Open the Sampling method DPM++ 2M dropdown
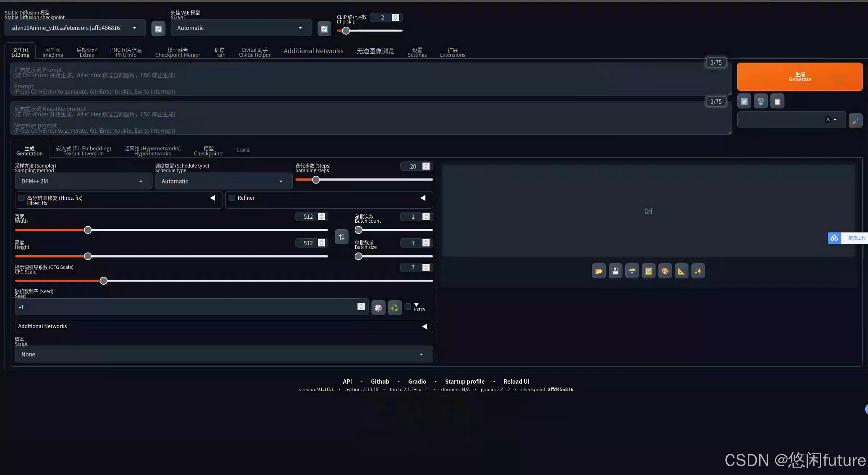Viewport: 868px width, 475px height. [x=82, y=181]
